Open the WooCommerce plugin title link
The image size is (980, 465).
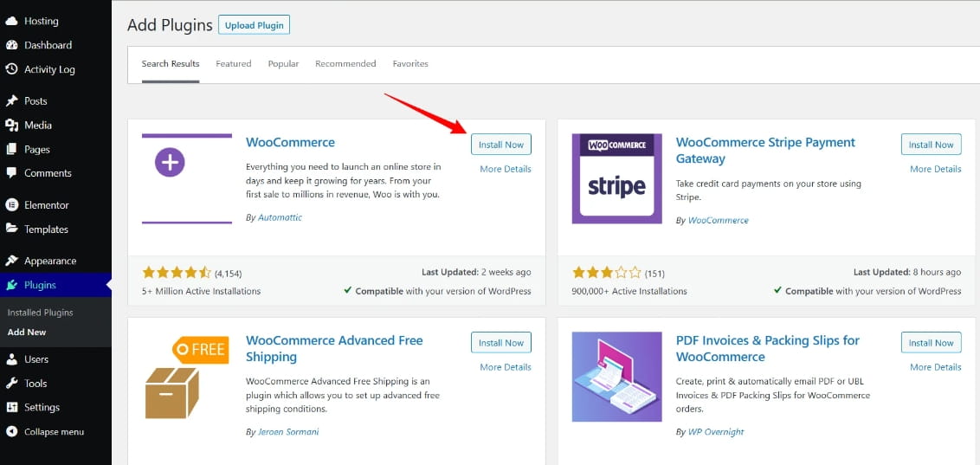point(291,142)
